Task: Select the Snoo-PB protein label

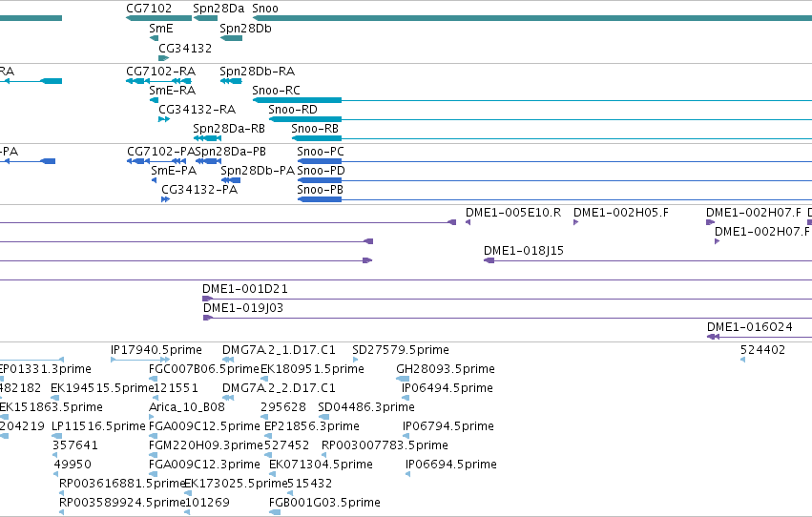Action: tap(320, 190)
